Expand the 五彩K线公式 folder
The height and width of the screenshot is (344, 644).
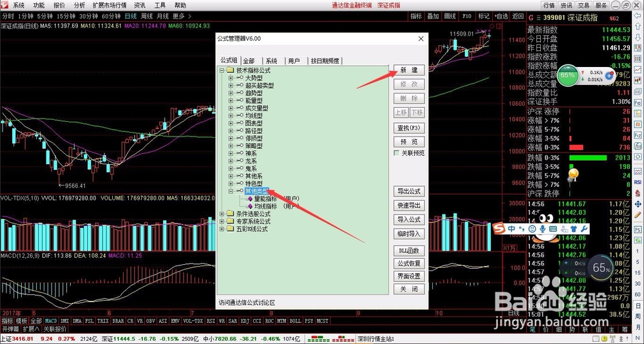(x=222, y=229)
